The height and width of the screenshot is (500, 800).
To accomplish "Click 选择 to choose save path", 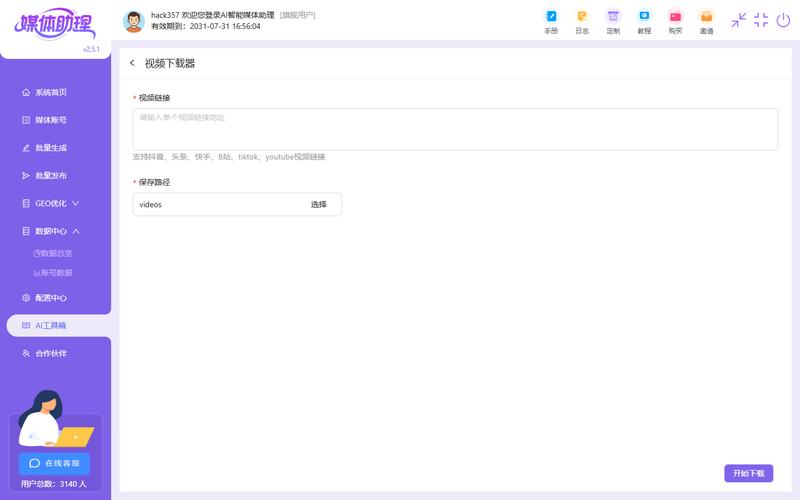I will pos(318,204).
